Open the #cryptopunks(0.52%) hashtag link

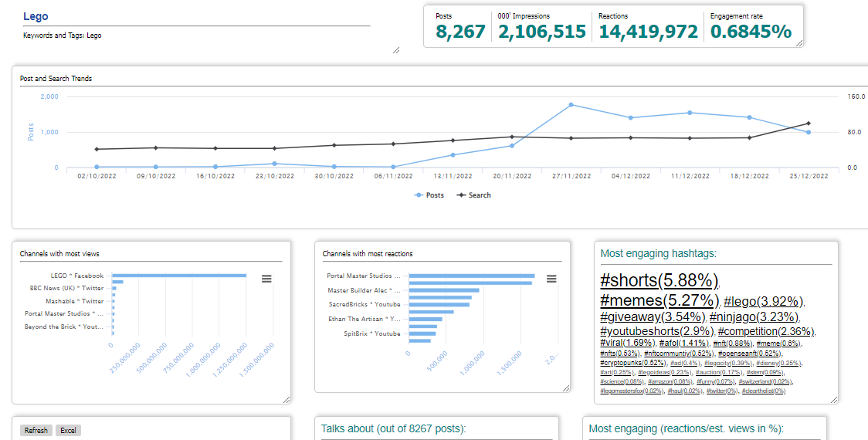coord(632,363)
